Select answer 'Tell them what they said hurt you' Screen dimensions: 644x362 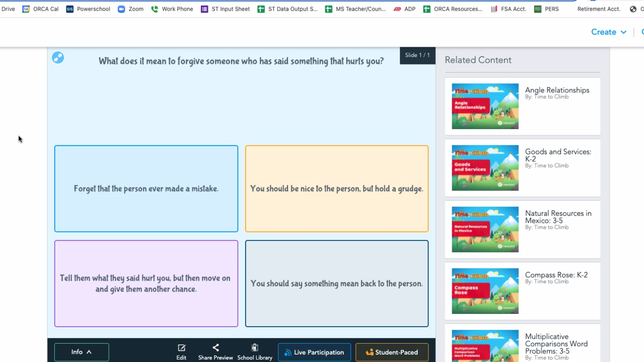pos(146,283)
